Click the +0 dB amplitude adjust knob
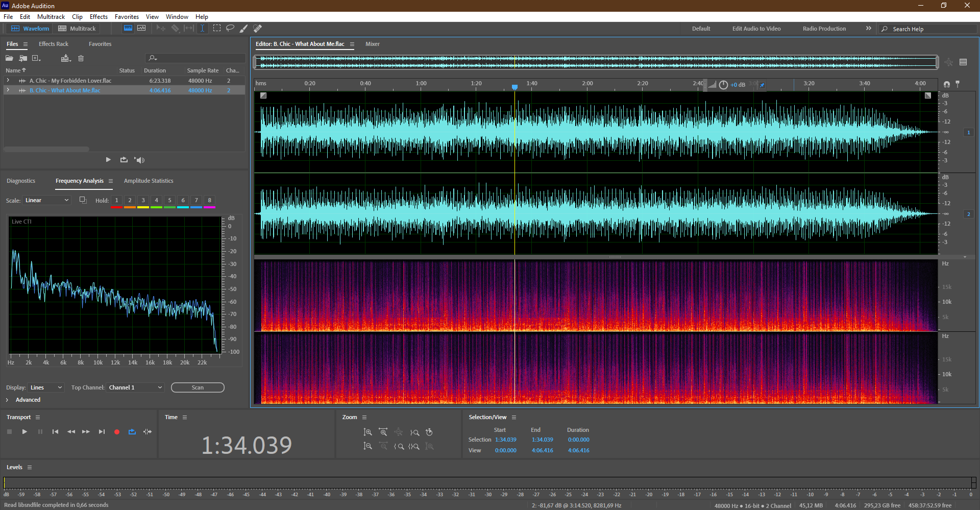Screen dimensions: 980x510 [723, 85]
